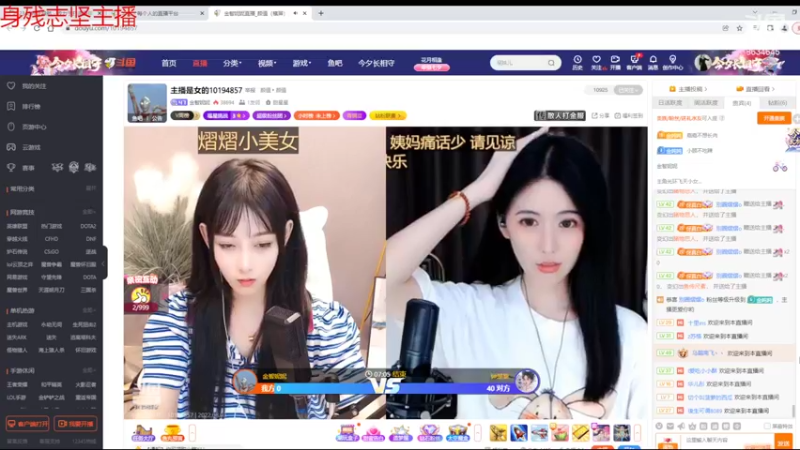
Task: Expand 全部 next to 单机热游
Action: click(89, 310)
